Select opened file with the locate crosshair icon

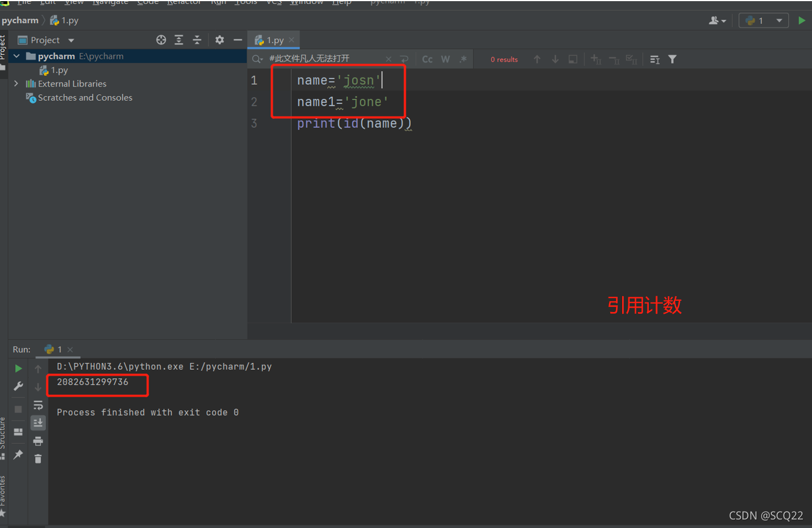161,40
